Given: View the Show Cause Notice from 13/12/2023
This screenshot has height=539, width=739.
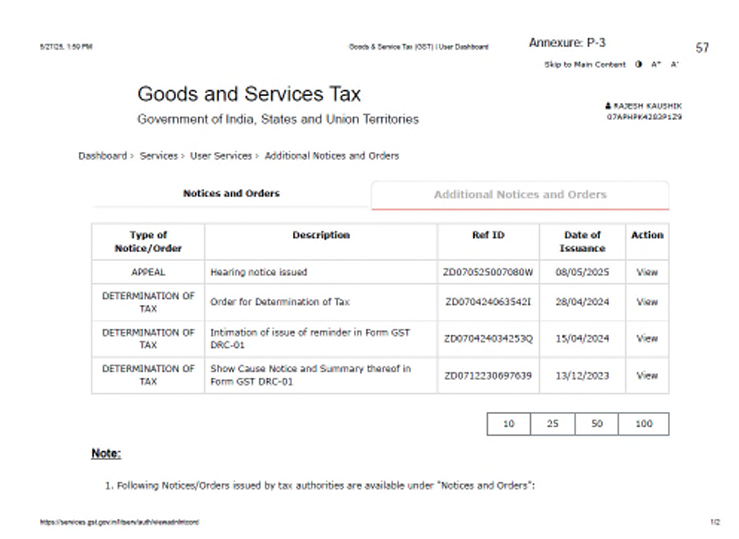Looking at the screenshot, I should coord(647,375).
